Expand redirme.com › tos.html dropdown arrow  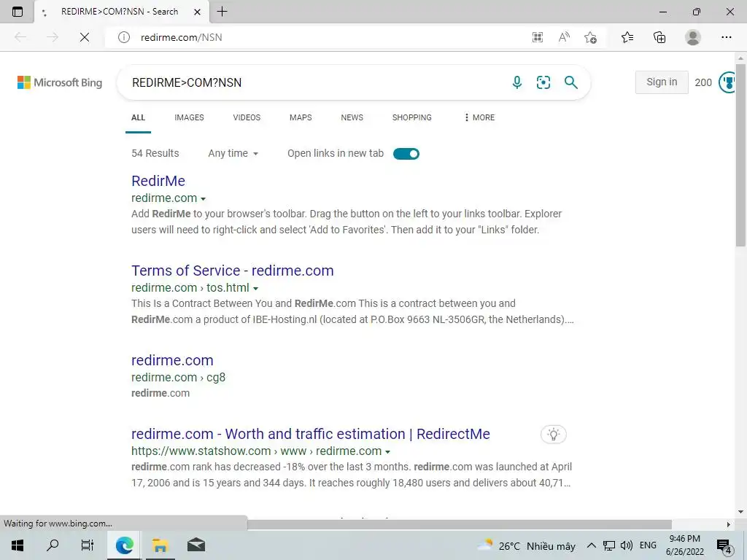tap(256, 289)
